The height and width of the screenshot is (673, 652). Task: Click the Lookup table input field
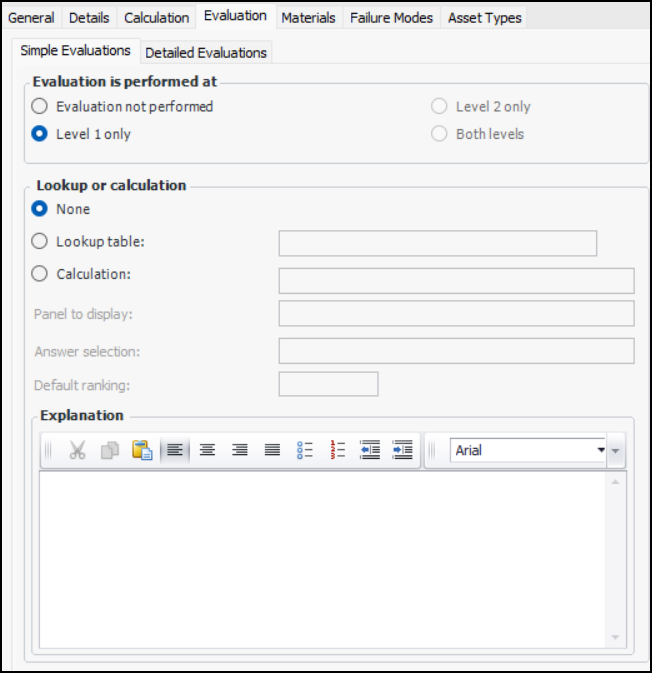coord(438,243)
